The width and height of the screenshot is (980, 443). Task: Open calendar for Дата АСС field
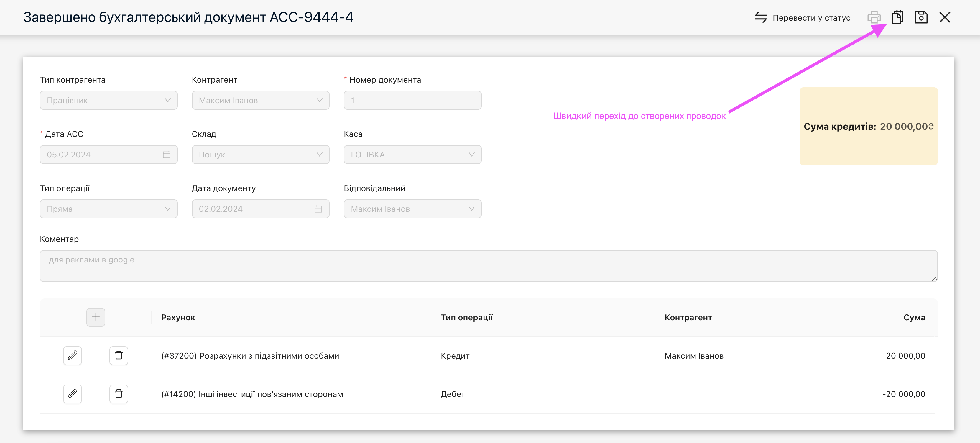[x=166, y=155]
